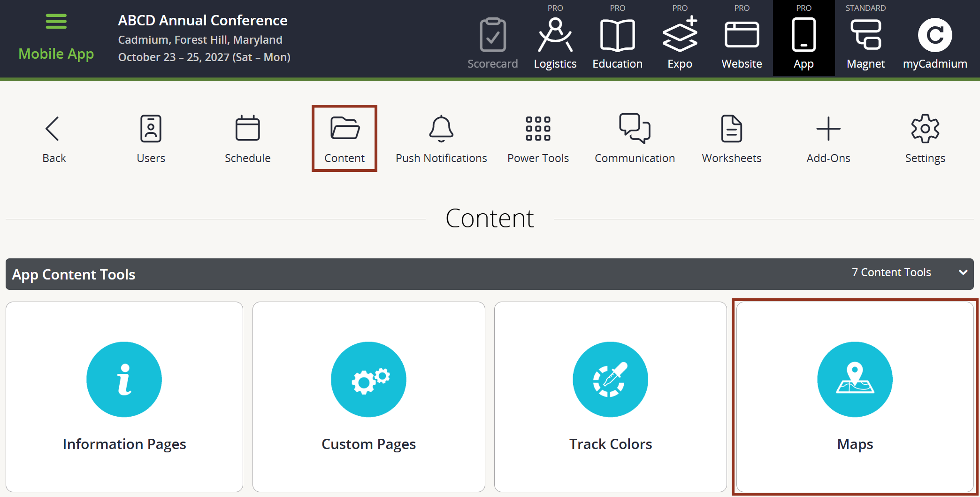Open the Track Colors tool
This screenshot has width=980, height=497.
click(611, 397)
